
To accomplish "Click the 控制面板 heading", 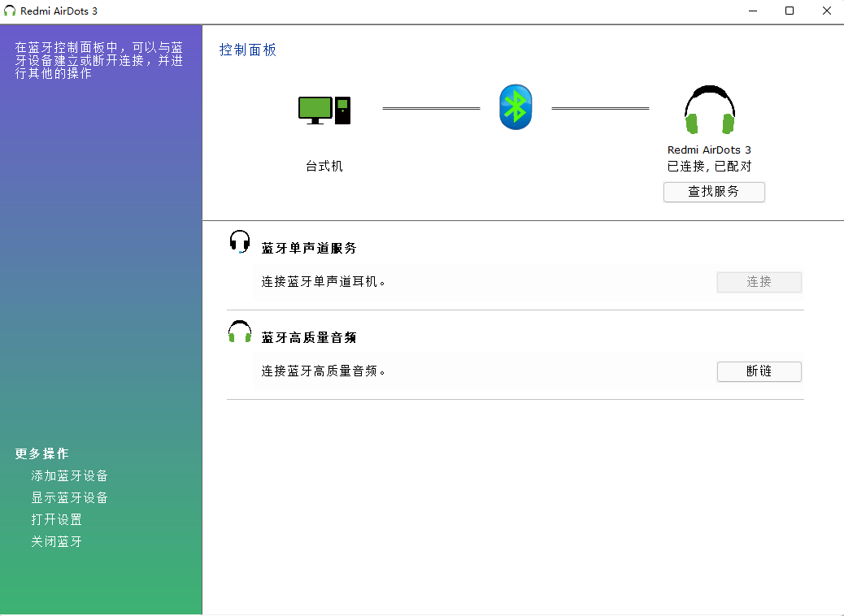I will pyautogui.click(x=248, y=50).
